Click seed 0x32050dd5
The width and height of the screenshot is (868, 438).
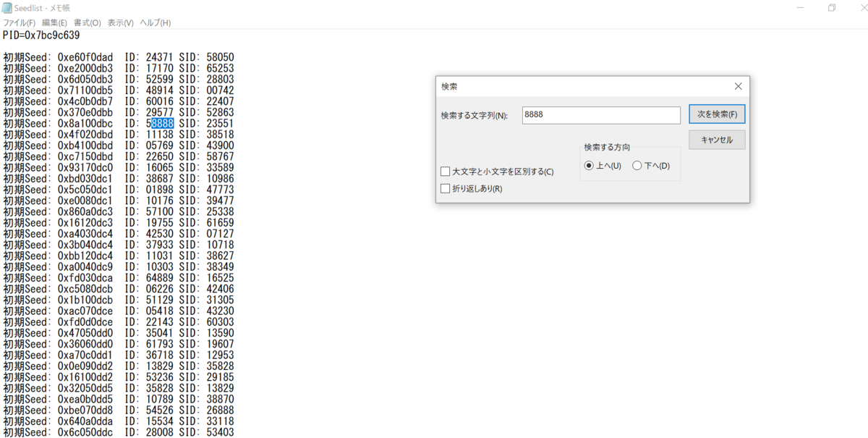(85, 389)
